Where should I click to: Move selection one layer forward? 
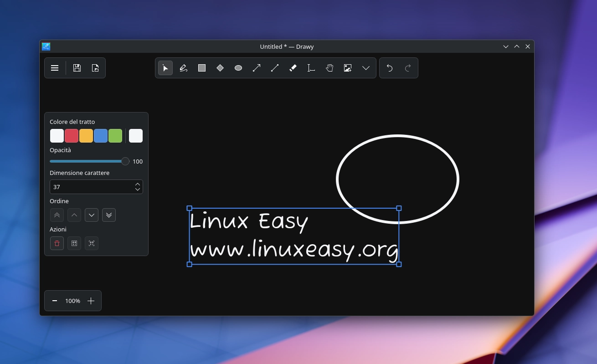coord(74,215)
